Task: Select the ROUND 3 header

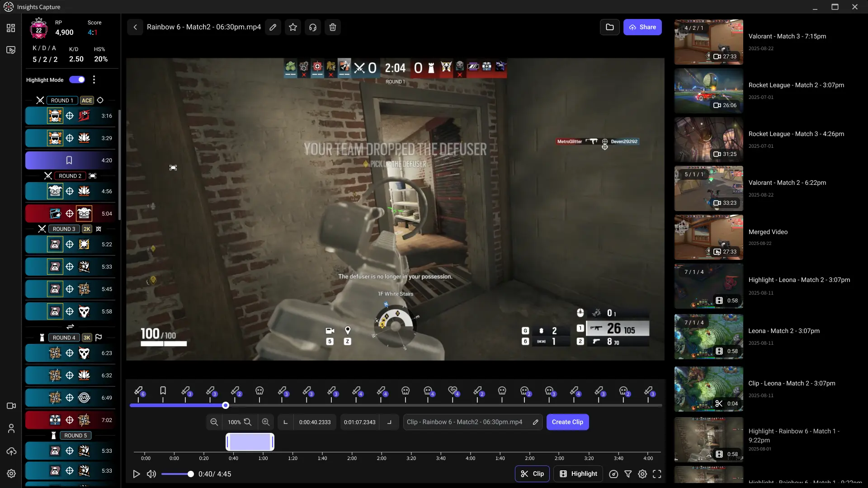Action: click(x=64, y=229)
